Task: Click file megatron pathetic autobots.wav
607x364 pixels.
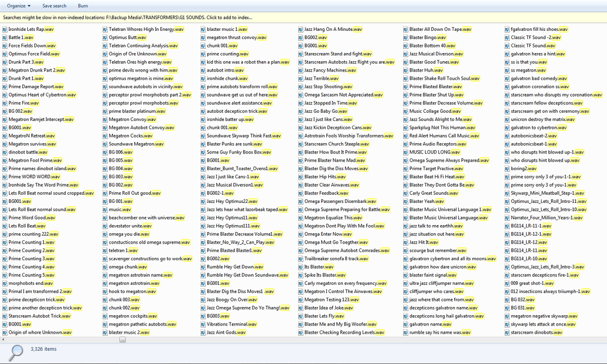Action: pyautogui.click(x=143, y=324)
